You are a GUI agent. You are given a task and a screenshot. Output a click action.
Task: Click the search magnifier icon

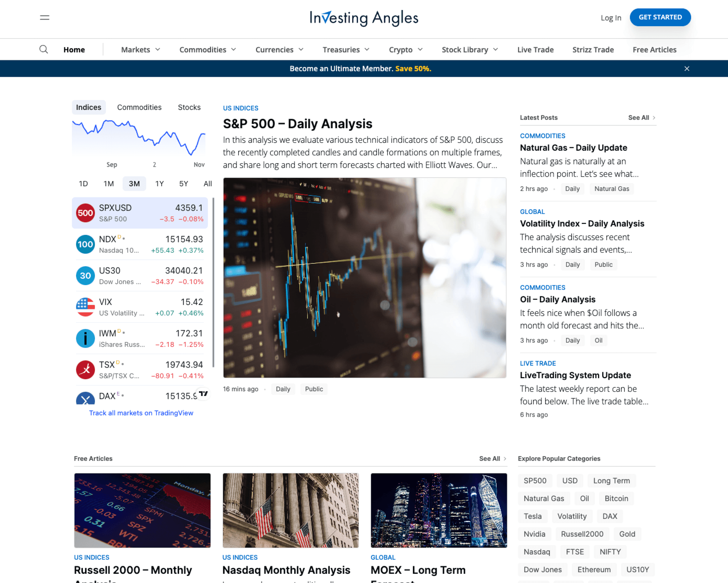43,49
